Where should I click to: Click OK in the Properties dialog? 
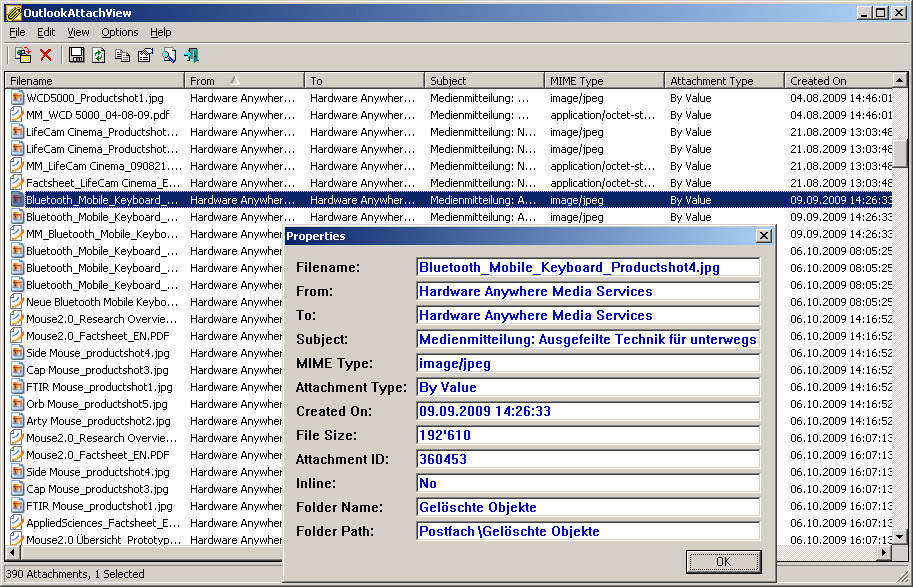[723, 561]
